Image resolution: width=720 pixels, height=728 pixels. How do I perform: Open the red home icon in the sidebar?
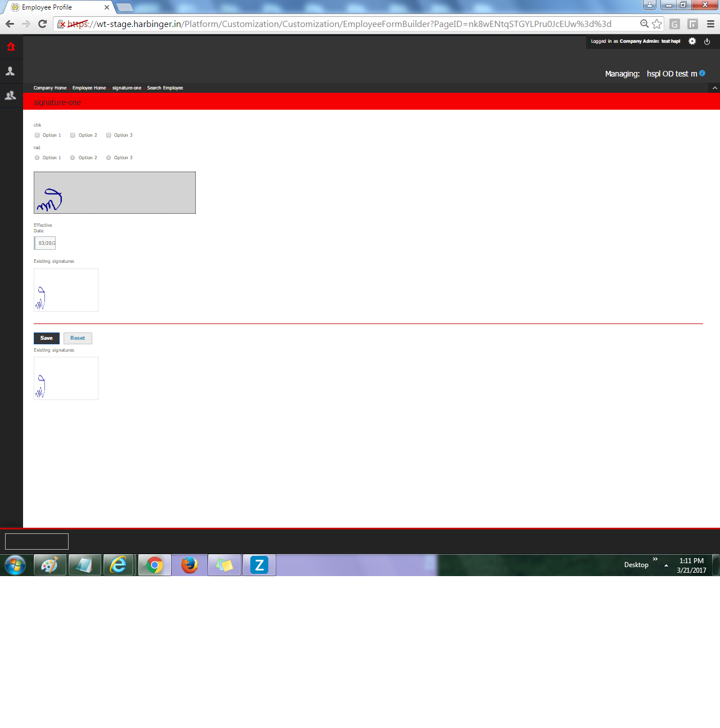tap(11, 47)
